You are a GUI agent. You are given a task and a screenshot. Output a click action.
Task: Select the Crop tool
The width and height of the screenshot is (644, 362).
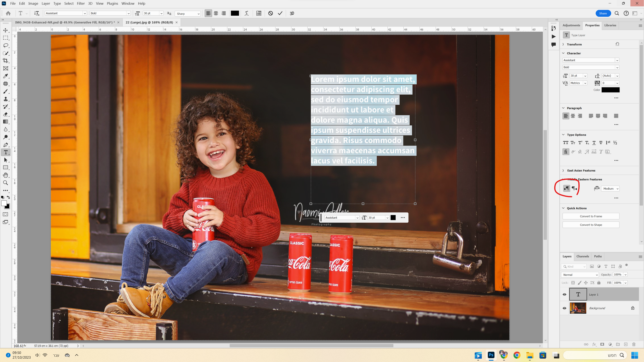click(x=6, y=61)
